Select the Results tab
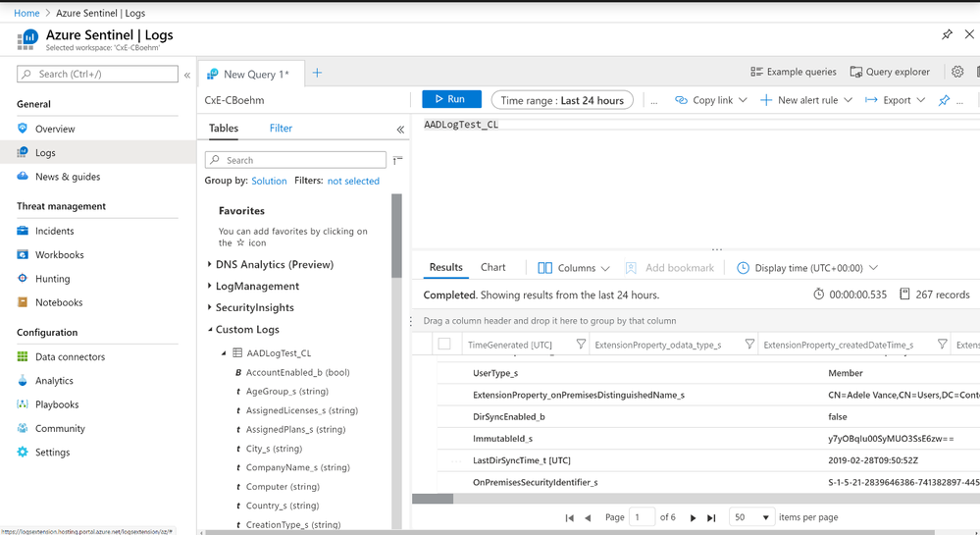980x535 pixels. point(445,267)
